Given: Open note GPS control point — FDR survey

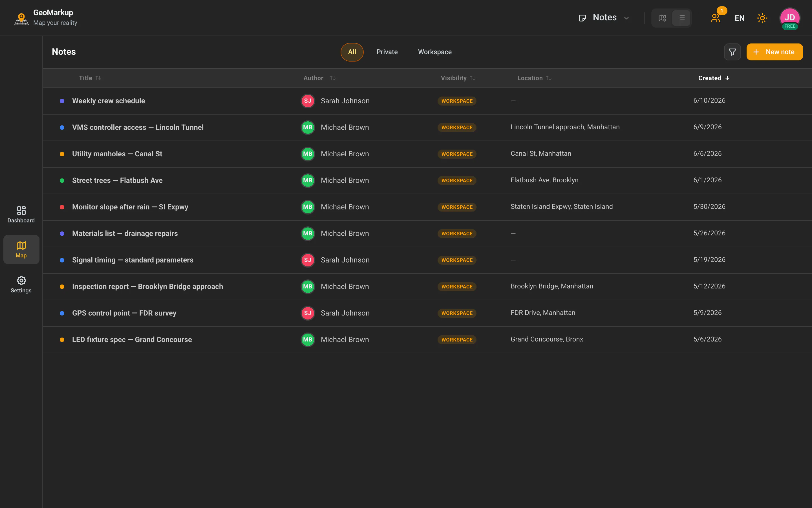Looking at the screenshot, I should pos(124,313).
